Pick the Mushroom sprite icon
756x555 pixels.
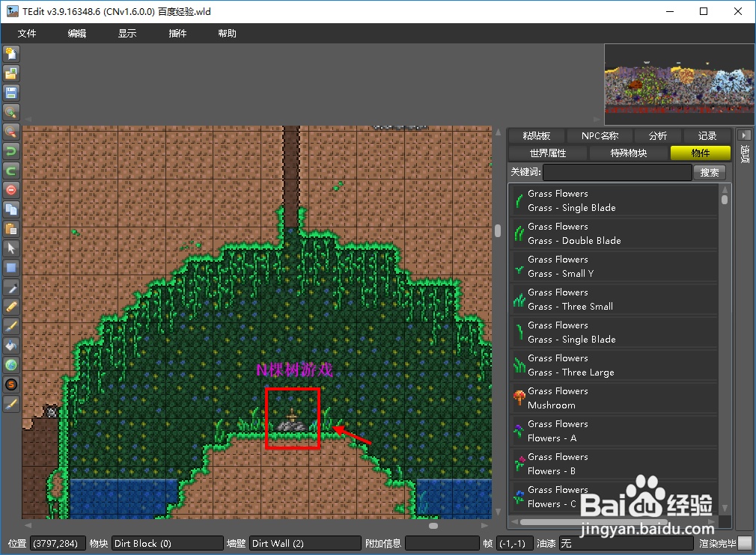[519, 398]
